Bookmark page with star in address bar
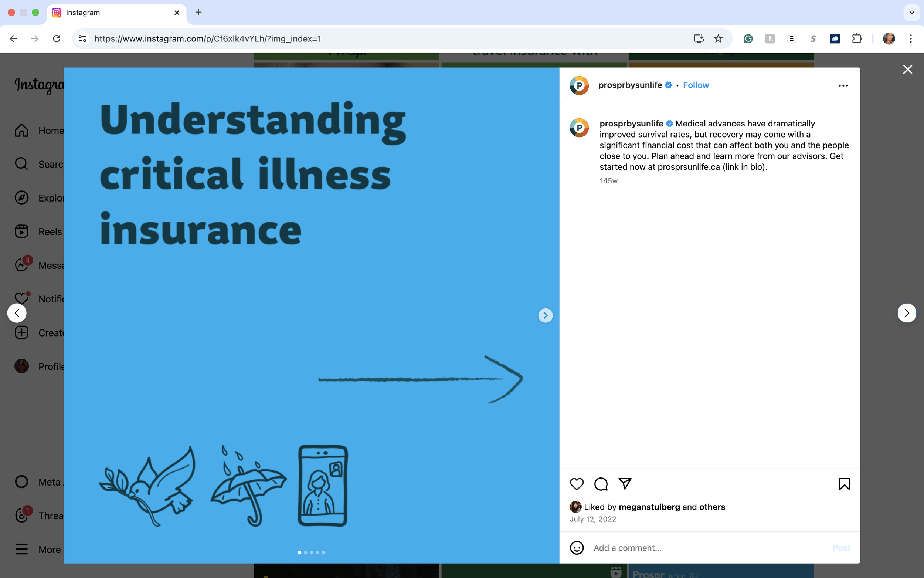This screenshot has width=924, height=578. 718,38
